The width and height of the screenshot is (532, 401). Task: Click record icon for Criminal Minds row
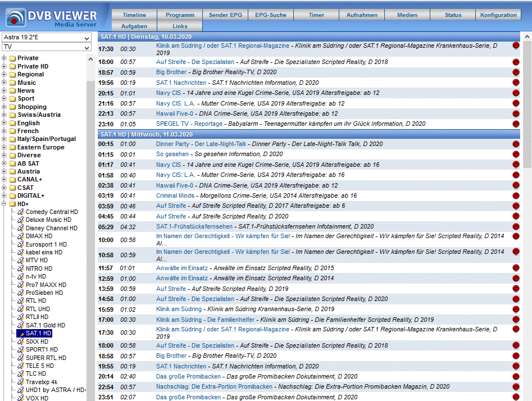[516, 196]
